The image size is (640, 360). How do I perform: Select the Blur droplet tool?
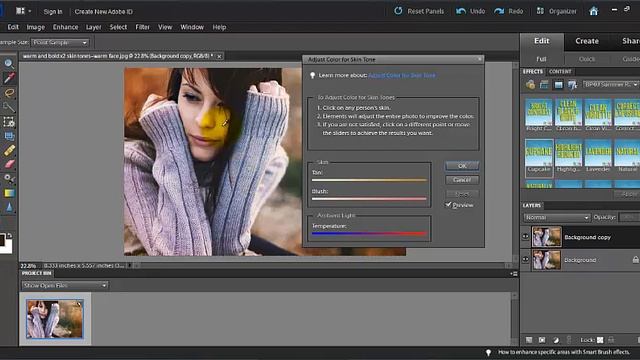tap(9, 207)
